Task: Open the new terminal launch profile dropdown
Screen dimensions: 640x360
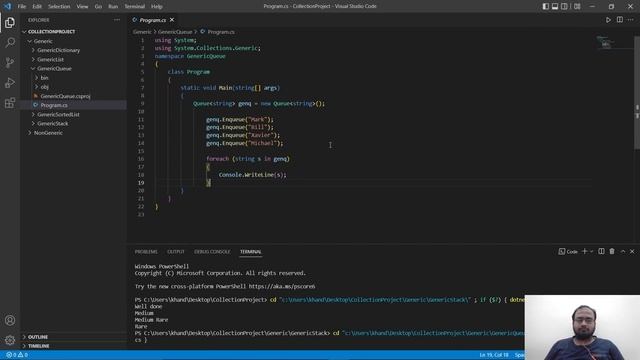Action: pyautogui.click(x=591, y=251)
